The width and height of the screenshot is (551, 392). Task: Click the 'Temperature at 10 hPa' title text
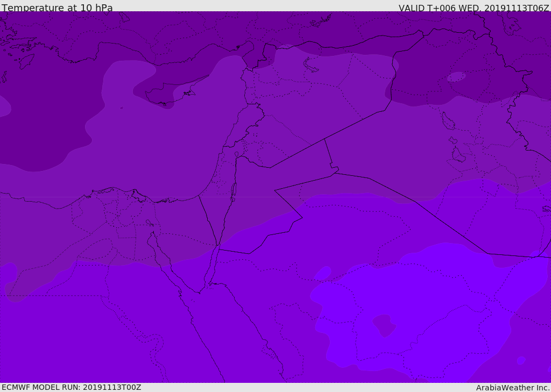[x=57, y=8]
